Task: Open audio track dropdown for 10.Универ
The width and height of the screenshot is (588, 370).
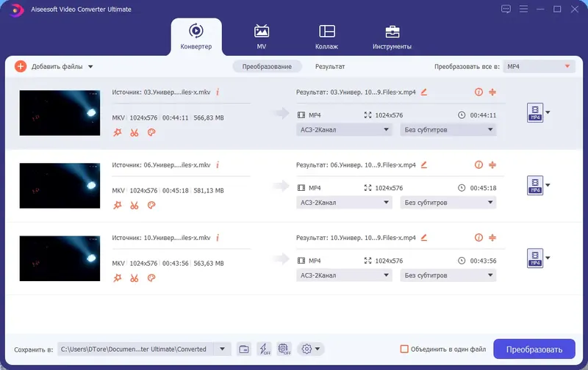Action: click(344, 275)
